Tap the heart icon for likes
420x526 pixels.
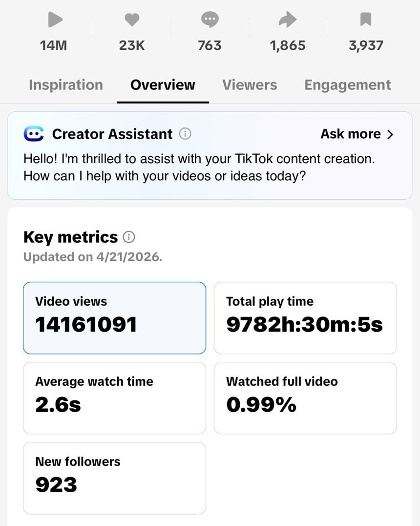132,19
